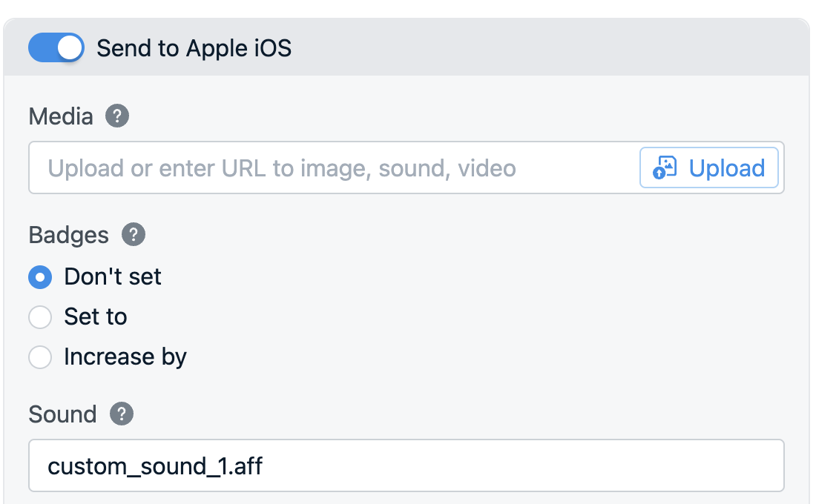
Task: Select the Increase by badge radio button
Action: pos(40,357)
